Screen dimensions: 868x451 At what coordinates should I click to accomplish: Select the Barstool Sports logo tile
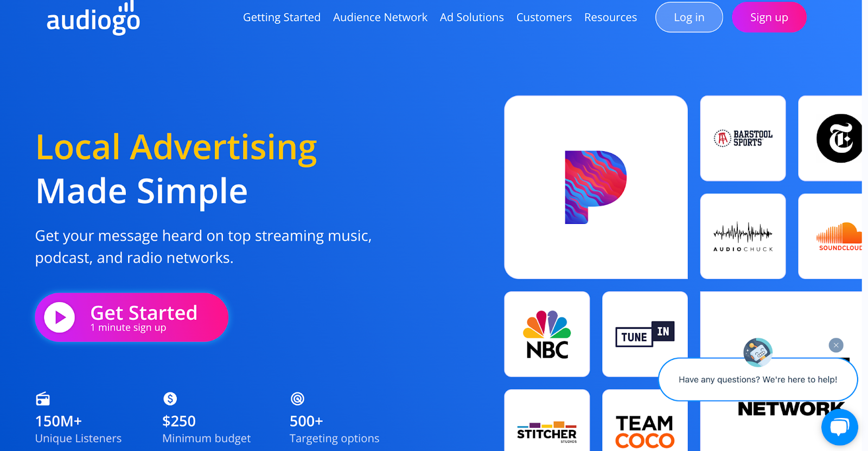pyautogui.click(x=743, y=138)
